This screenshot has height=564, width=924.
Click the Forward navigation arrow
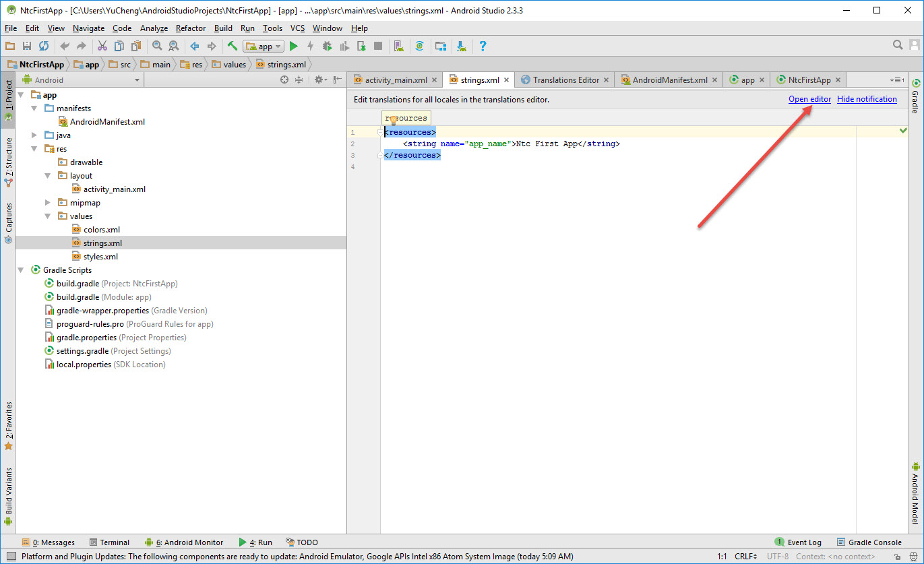(x=212, y=46)
